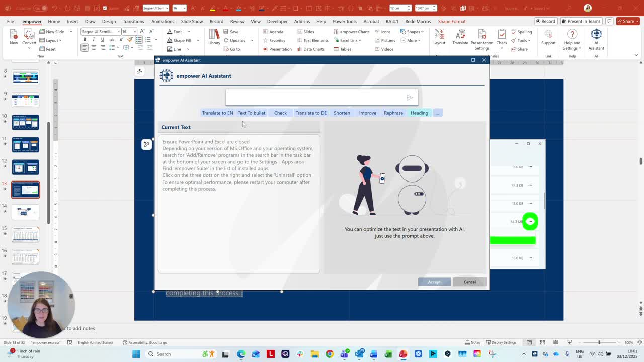Select slide 14 thumbnail
This screenshot has width=644, height=362.
coord(25,212)
